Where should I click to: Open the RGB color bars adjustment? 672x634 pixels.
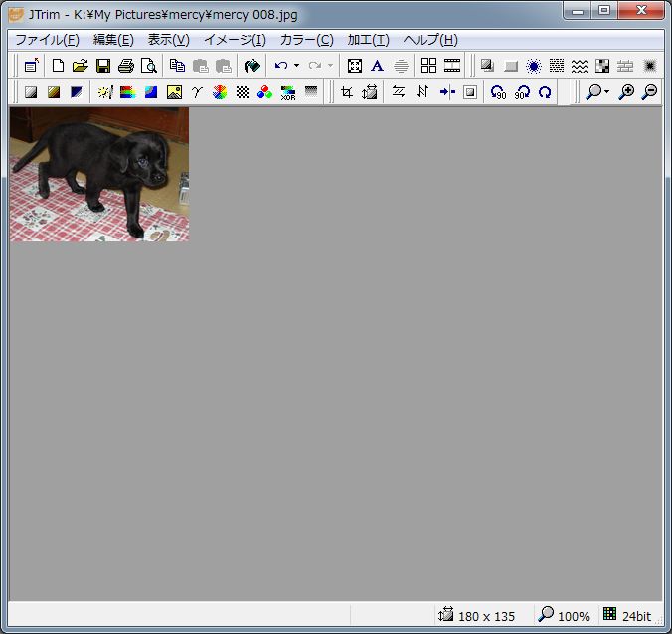pyautogui.click(x=127, y=92)
